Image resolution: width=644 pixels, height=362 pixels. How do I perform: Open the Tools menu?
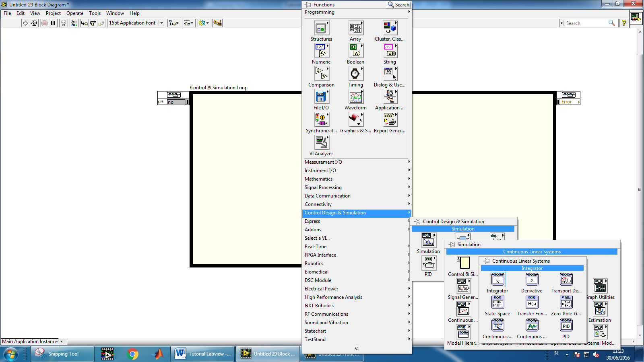point(95,13)
